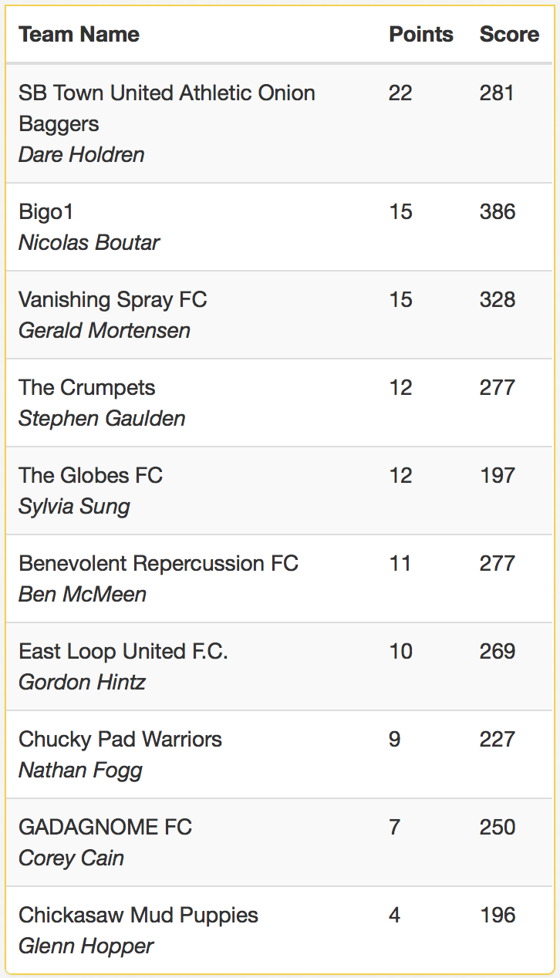Click manager name Gerald Mortensen

tap(104, 330)
